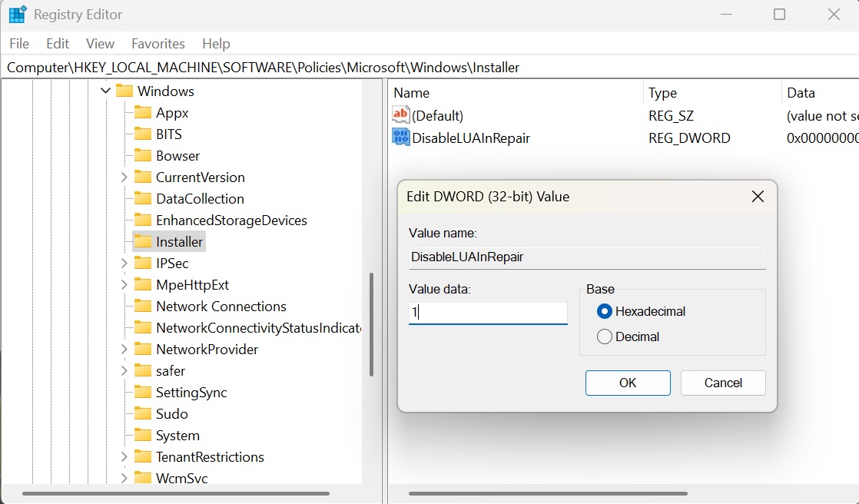
Task: Click the Appx folder icon
Action: [x=143, y=112]
